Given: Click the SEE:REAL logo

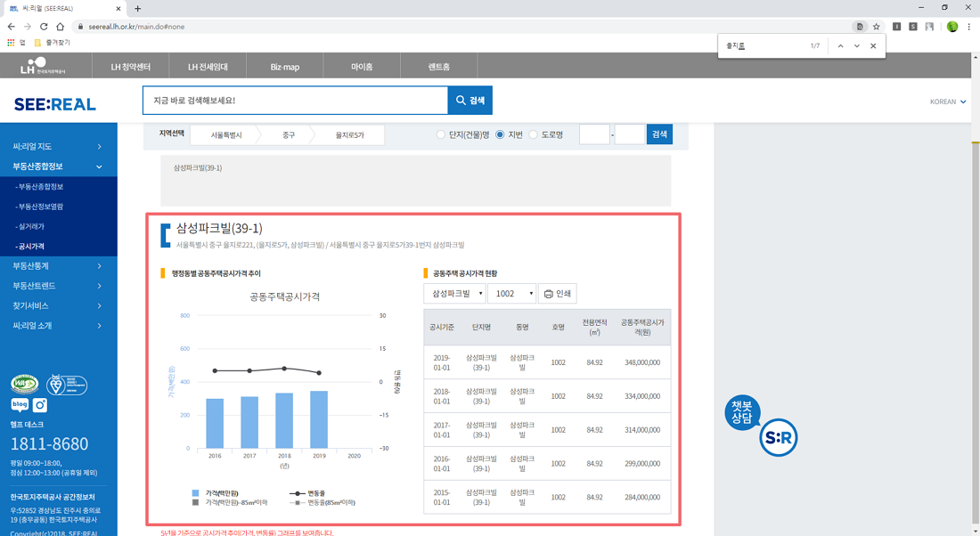Looking at the screenshot, I should [55, 103].
